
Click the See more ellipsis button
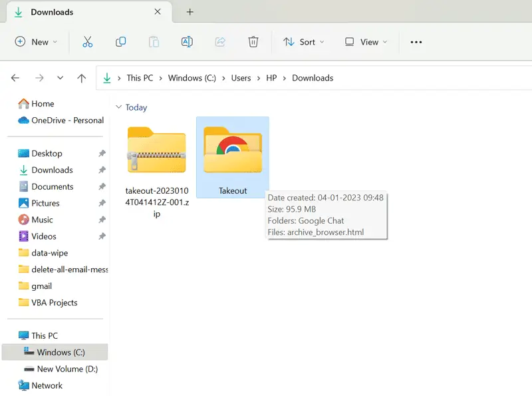point(416,41)
